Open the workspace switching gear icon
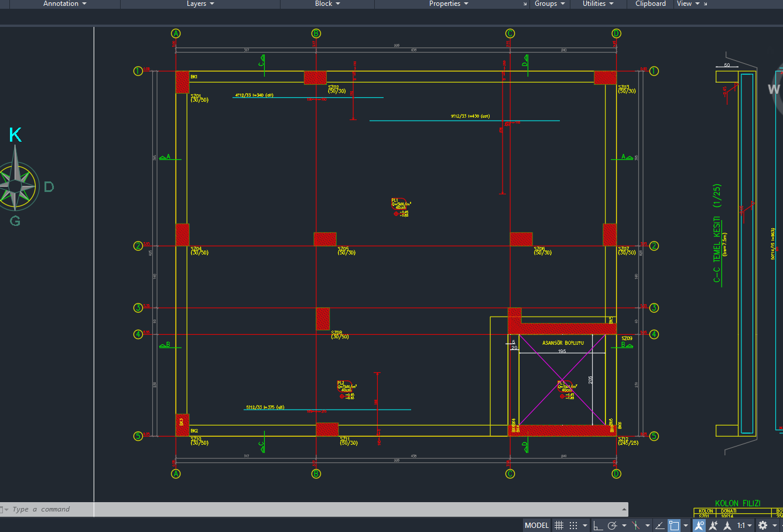This screenshot has width=783, height=532. (763, 526)
